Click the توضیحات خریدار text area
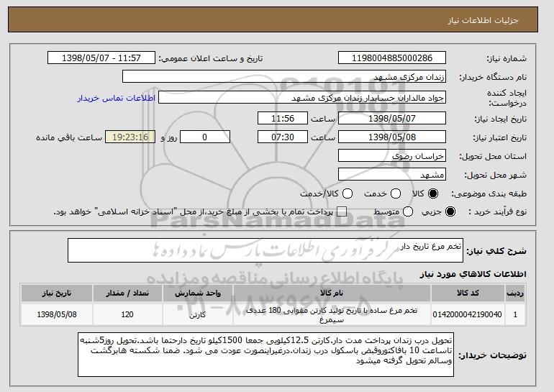The width and height of the screenshot is (554, 392). point(265,354)
